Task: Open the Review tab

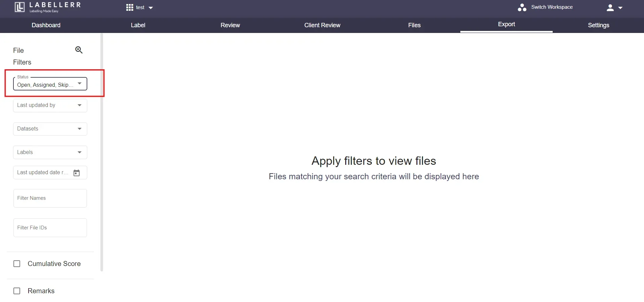Action: [230, 25]
